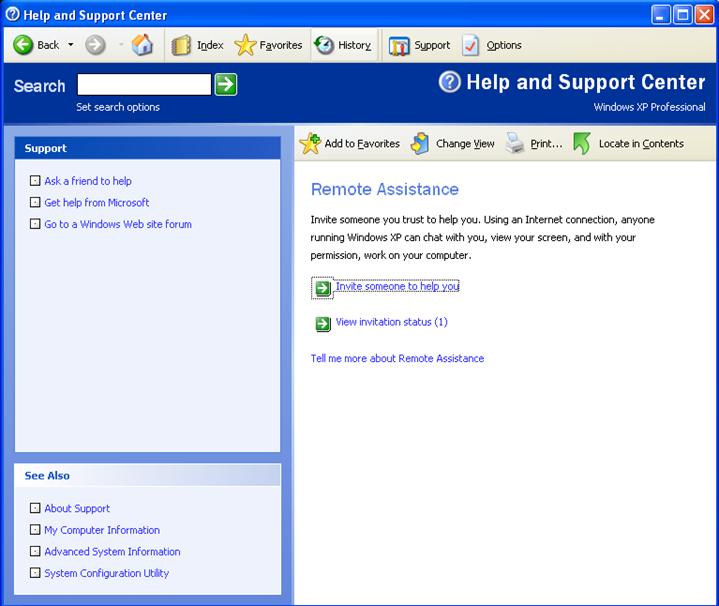Maximize the Help and Support Center window
Screen dimensions: 719x606
pyautogui.click(x=682, y=15)
